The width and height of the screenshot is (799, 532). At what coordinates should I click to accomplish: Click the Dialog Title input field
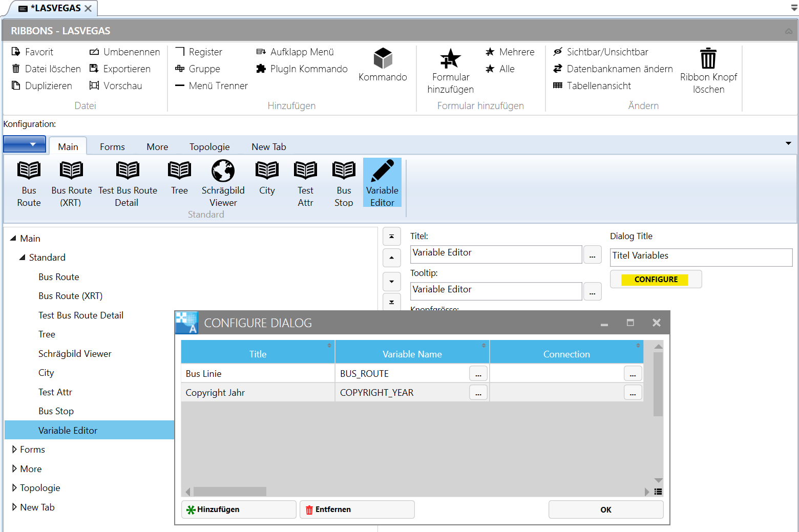click(701, 257)
